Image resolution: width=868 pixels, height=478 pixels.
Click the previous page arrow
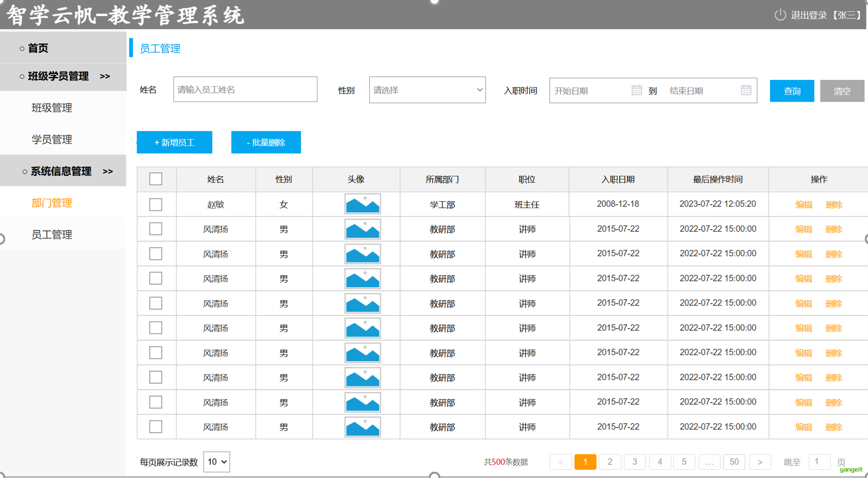pyautogui.click(x=561, y=461)
